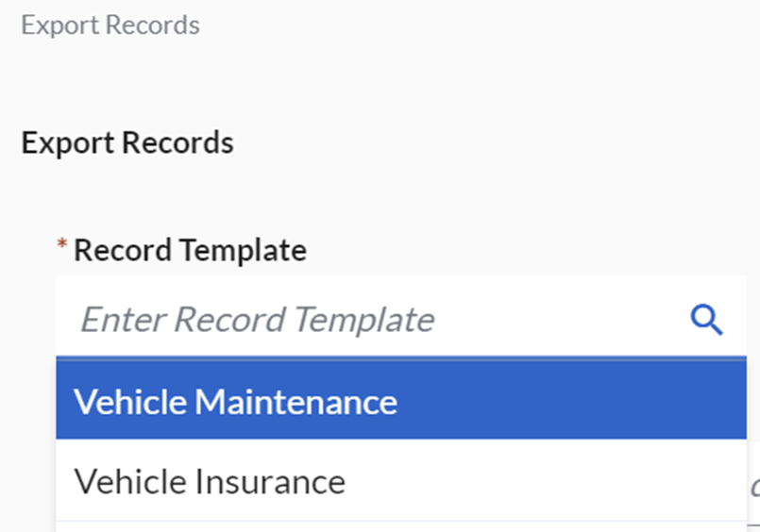Pick the highlighted Vehicle Maintenance entry

[x=236, y=403]
